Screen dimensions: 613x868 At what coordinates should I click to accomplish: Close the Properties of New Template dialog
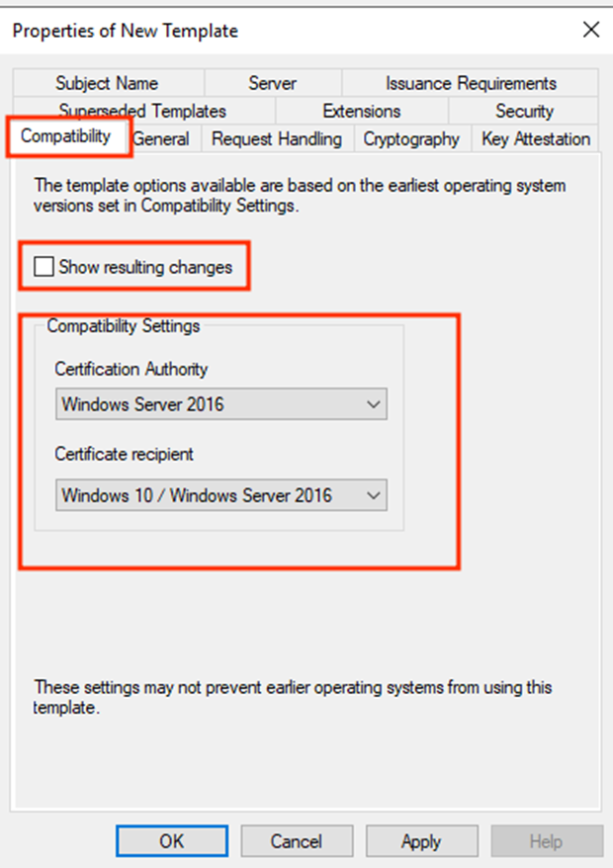[x=591, y=30]
